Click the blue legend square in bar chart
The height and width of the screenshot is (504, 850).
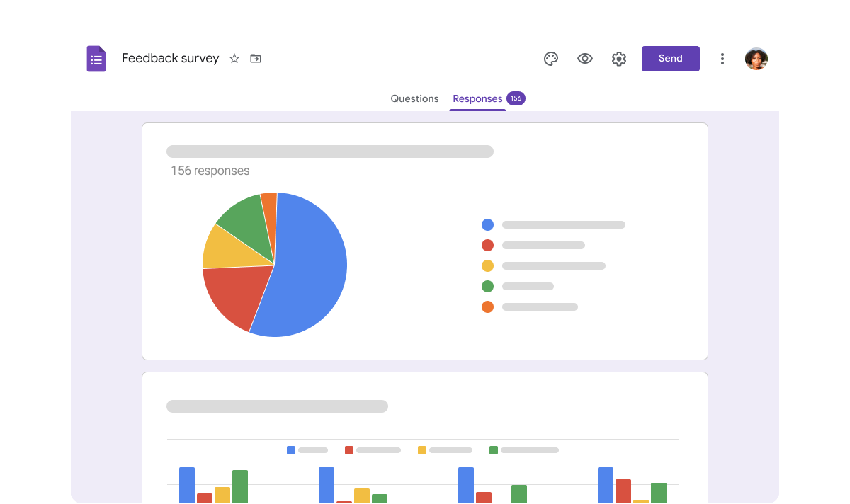coord(291,450)
